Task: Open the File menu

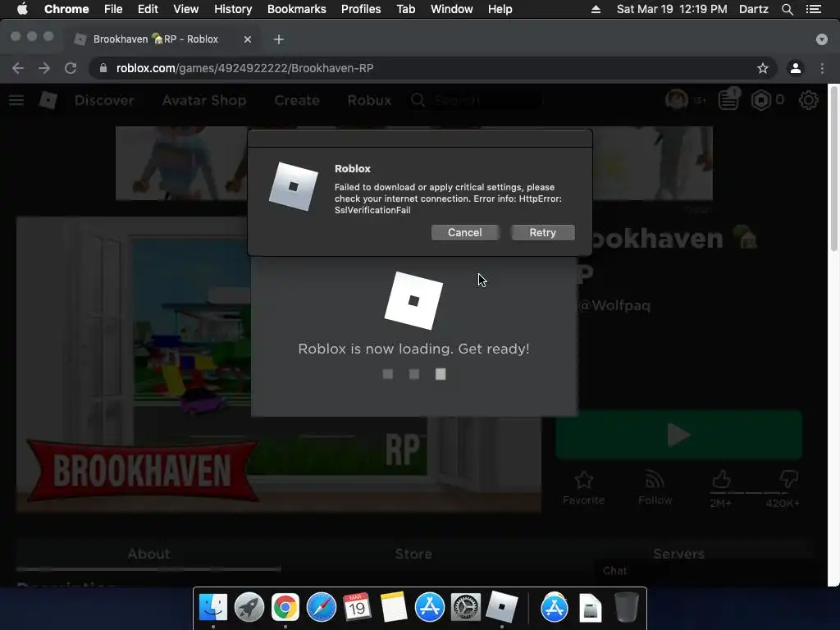Action: point(113,9)
